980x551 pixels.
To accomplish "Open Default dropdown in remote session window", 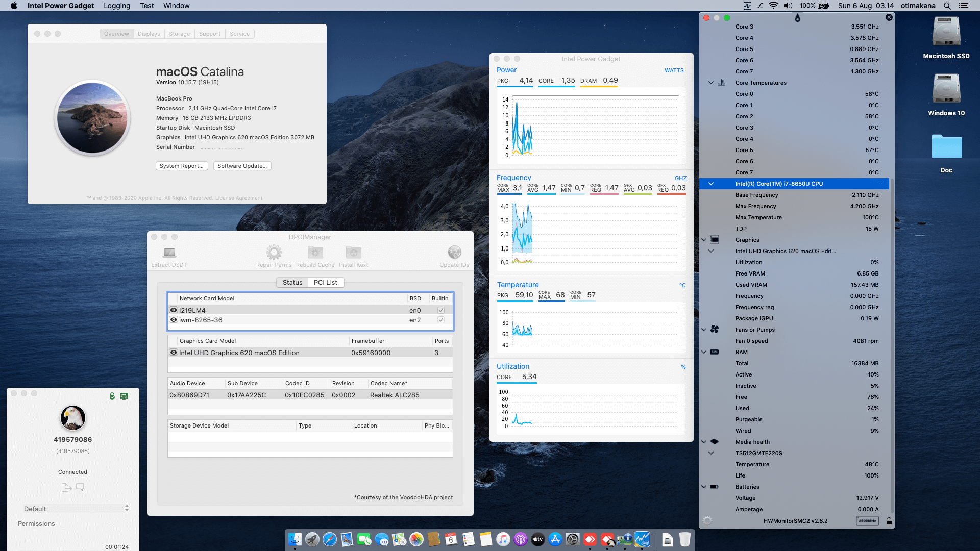I will click(76, 509).
